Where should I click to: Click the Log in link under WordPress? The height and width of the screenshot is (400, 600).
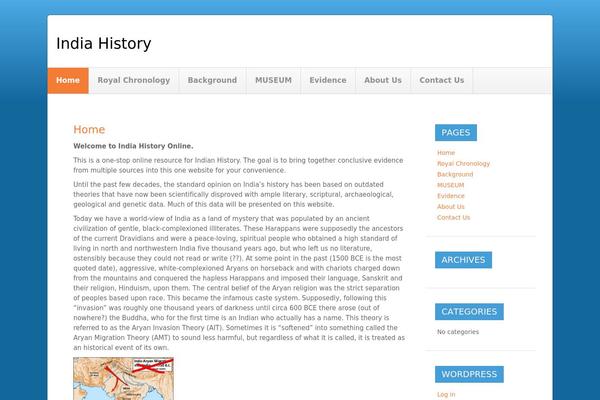click(446, 394)
